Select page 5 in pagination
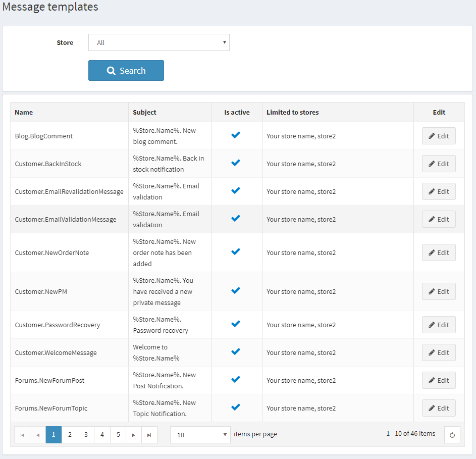Image resolution: width=476 pixels, height=459 pixels. (x=118, y=435)
